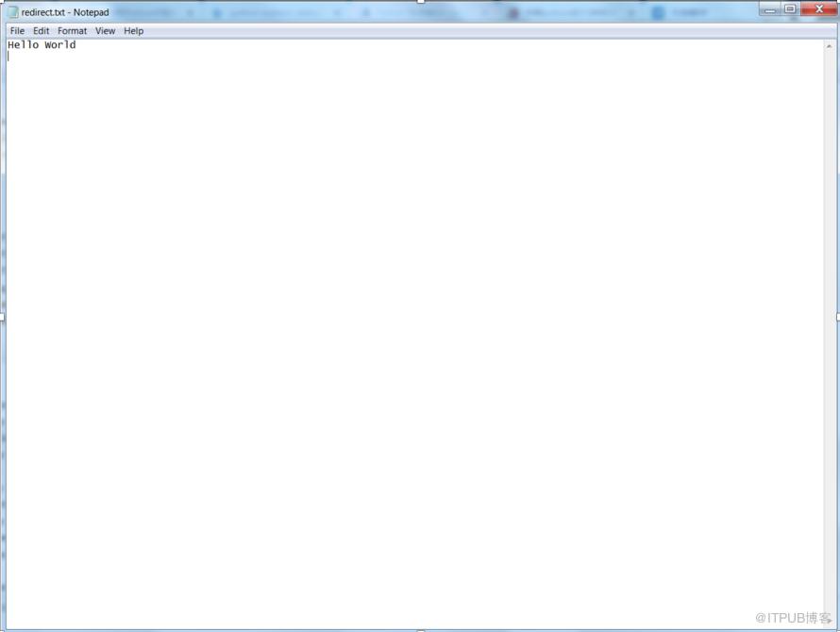Maximize the Notepad window

point(790,8)
